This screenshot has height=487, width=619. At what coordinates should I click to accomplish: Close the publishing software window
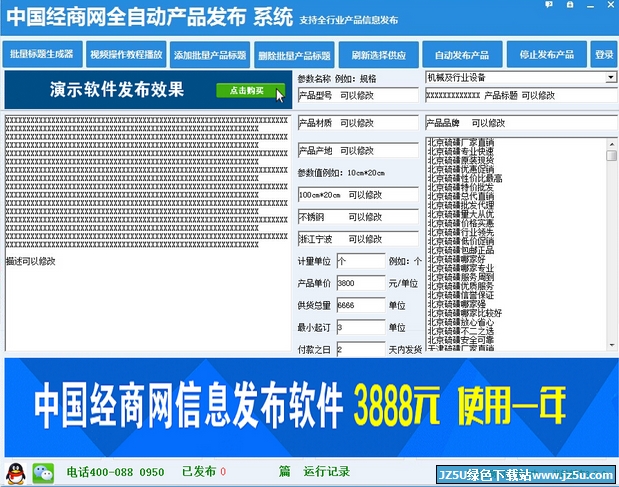coord(610,5)
